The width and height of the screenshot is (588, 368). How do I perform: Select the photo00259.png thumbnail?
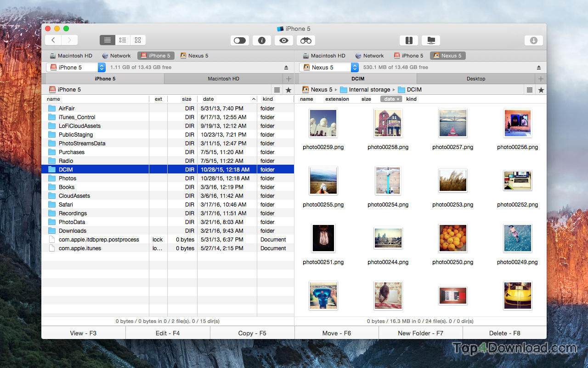[x=323, y=123]
